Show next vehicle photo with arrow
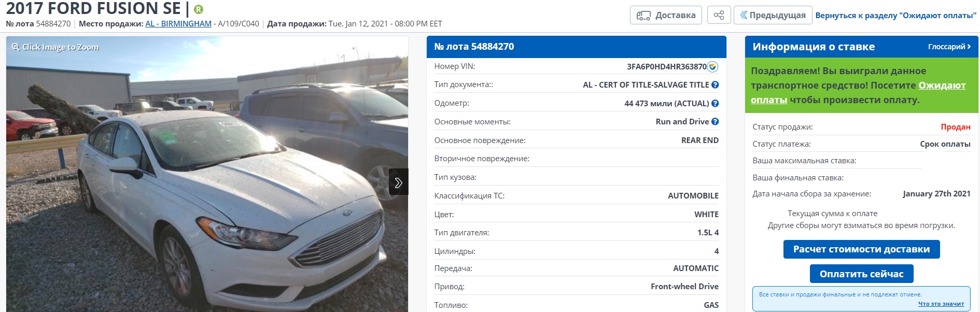980x312 pixels. click(398, 182)
